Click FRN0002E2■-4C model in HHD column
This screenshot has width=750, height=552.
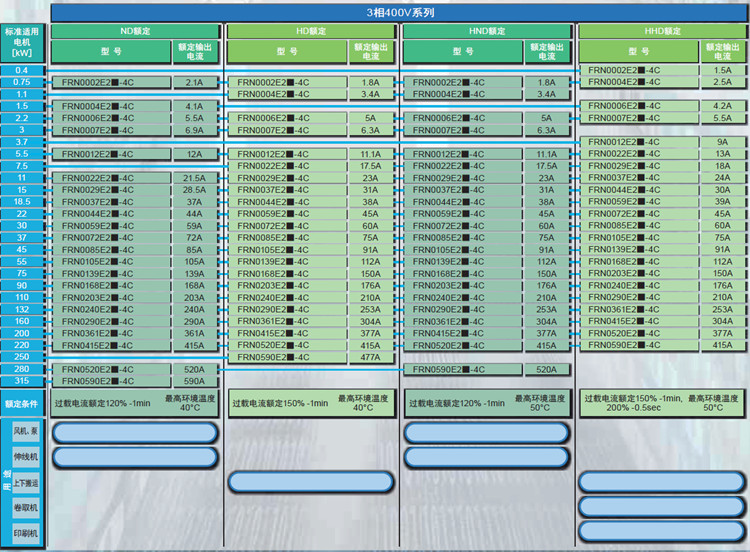point(639,70)
